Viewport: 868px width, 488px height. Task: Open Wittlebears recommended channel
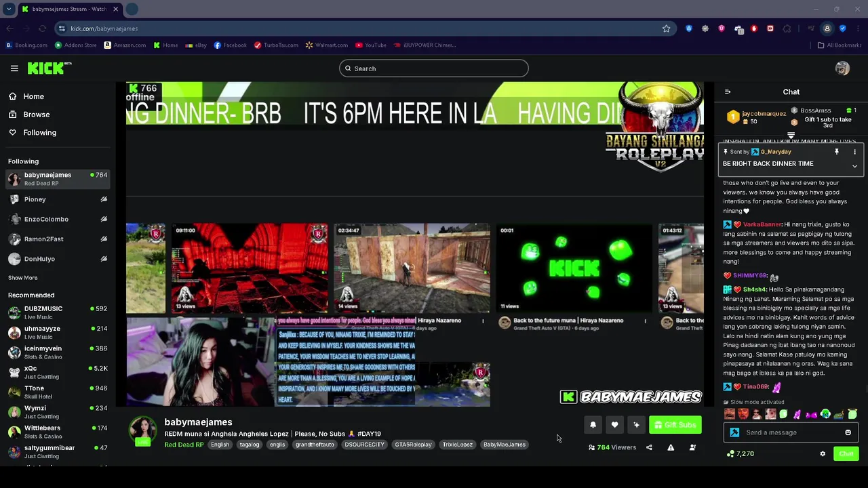coord(58,432)
